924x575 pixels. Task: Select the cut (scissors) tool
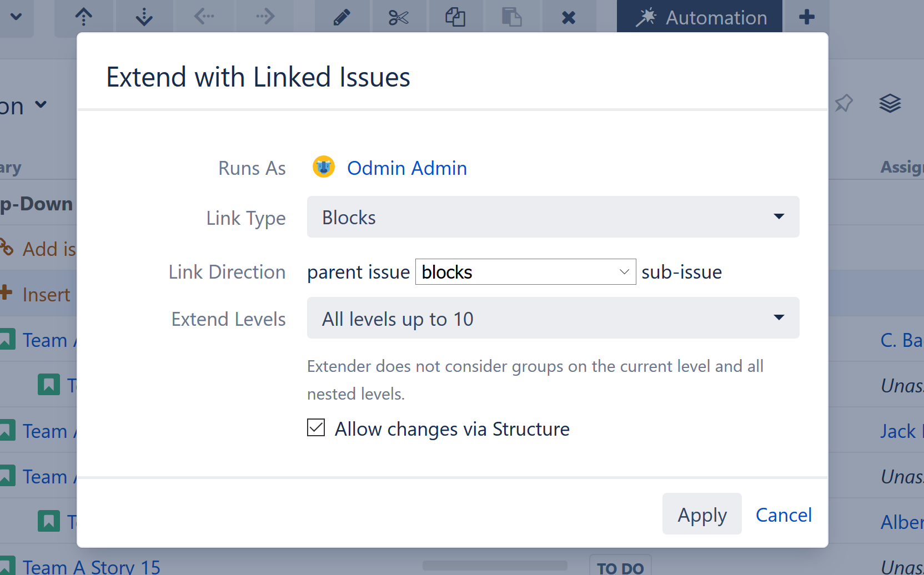click(x=399, y=17)
